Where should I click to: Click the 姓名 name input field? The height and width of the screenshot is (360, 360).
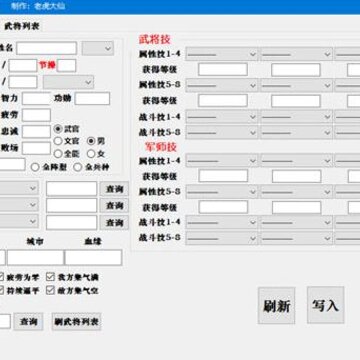47,48
